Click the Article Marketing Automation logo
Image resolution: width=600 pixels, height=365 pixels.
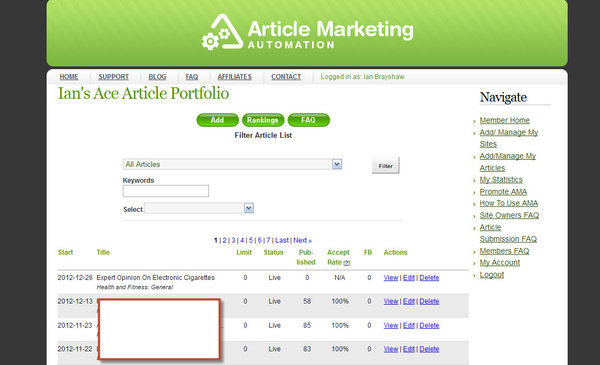point(307,32)
